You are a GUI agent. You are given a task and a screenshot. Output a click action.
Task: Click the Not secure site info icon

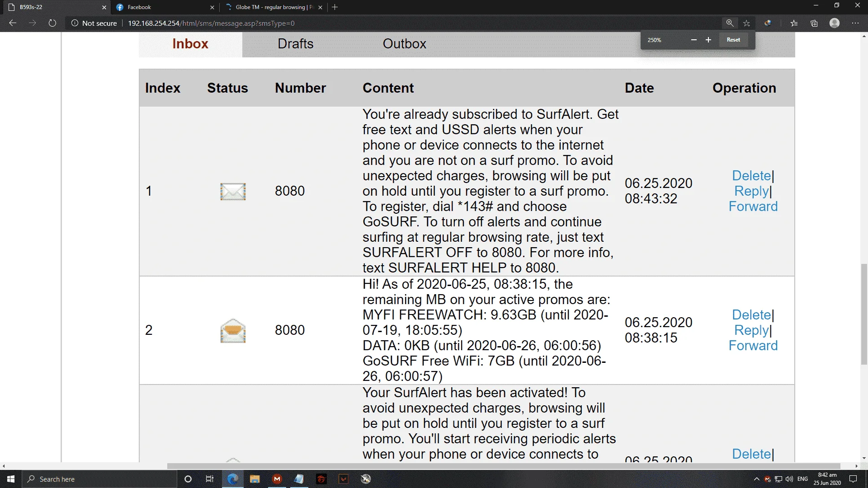75,23
